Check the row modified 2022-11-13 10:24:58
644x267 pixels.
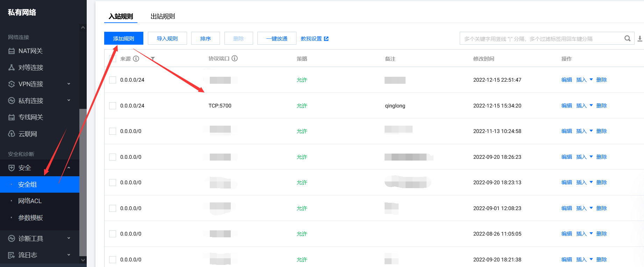pos(113,131)
